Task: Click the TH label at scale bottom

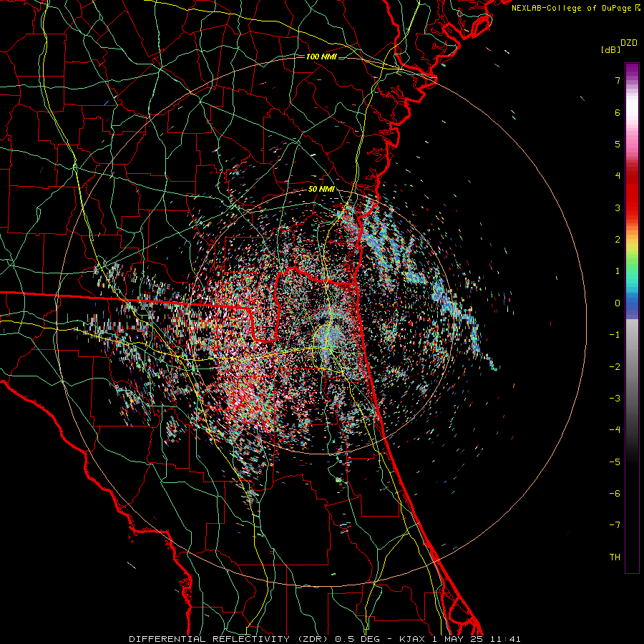Action: pyautogui.click(x=615, y=557)
